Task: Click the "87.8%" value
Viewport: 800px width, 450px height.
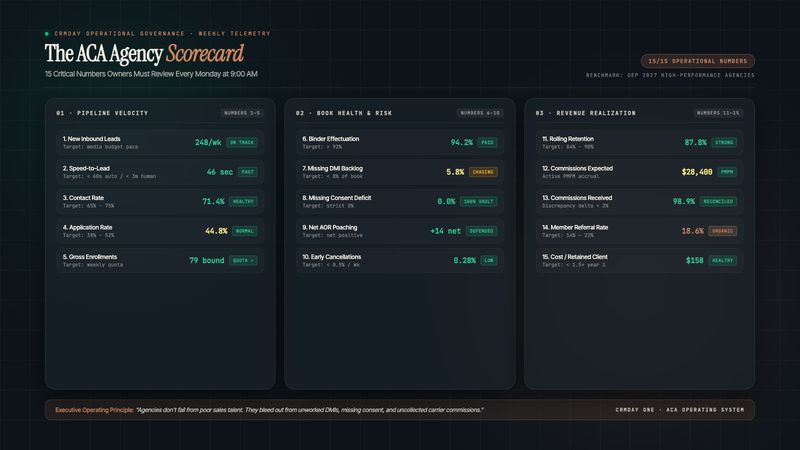Action: pyautogui.click(x=695, y=142)
